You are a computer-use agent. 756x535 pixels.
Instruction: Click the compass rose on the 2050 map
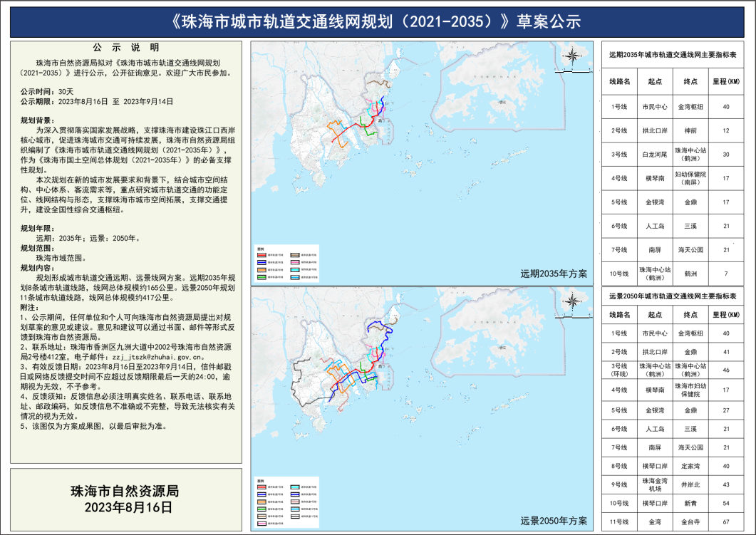572,302
